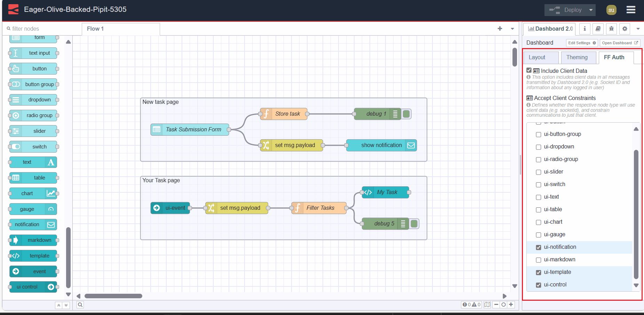Expand the sidebar tabs overflow menu
This screenshot has height=315, width=644.
coord(638,29)
